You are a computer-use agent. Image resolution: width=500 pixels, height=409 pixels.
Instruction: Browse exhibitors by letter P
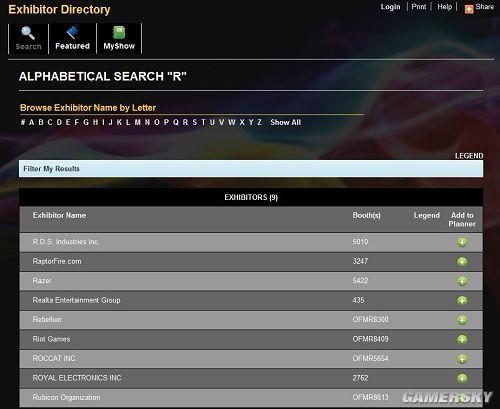[x=166, y=122]
